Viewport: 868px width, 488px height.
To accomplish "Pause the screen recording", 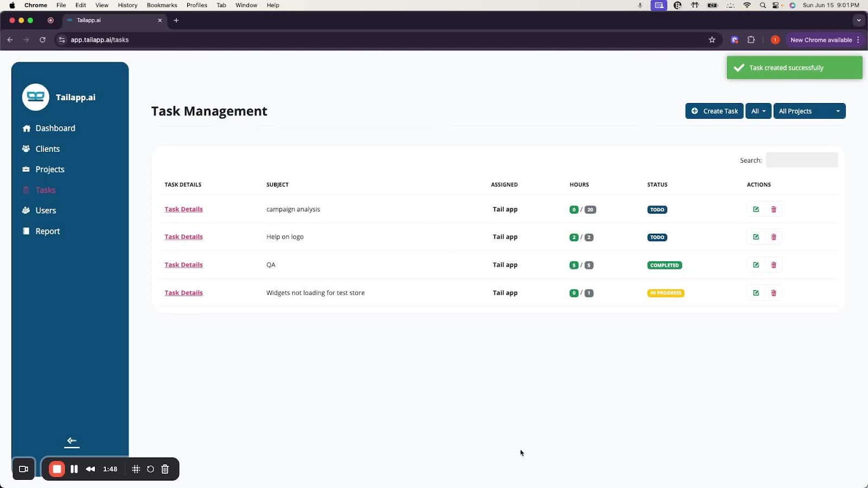I will click(x=74, y=469).
